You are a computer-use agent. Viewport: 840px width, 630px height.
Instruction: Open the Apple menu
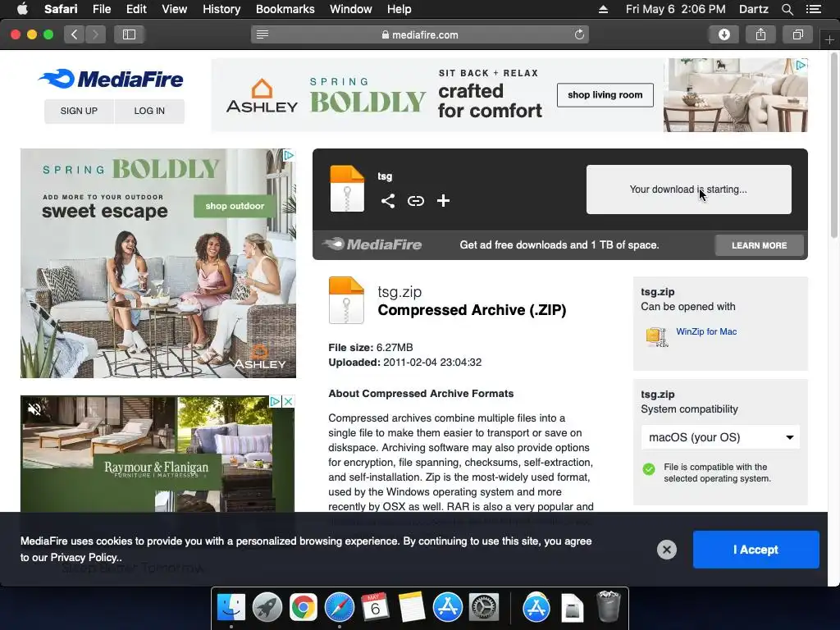(x=22, y=8)
